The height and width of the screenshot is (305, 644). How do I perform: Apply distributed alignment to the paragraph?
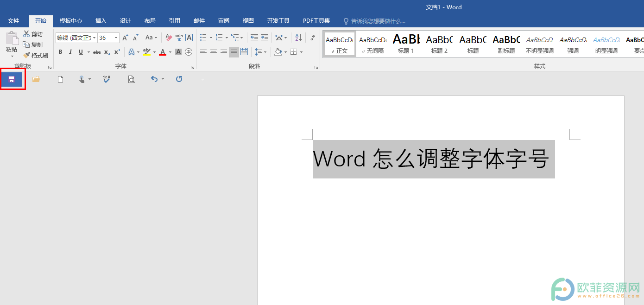tap(244, 52)
